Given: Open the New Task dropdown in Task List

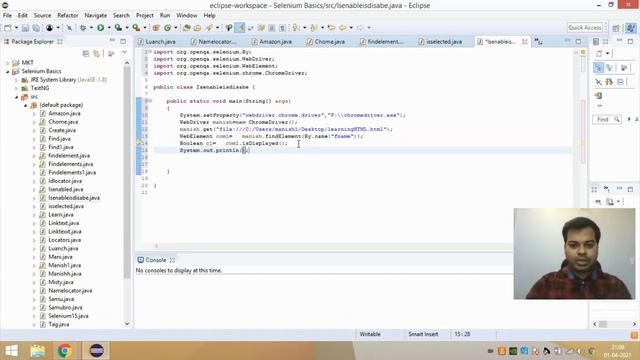Looking at the screenshot, I should 607,53.
